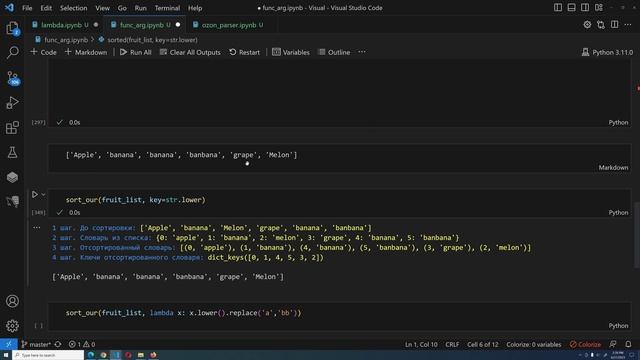
Task: Click the notebook vertical scrollbar
Action: pos(637,235)
